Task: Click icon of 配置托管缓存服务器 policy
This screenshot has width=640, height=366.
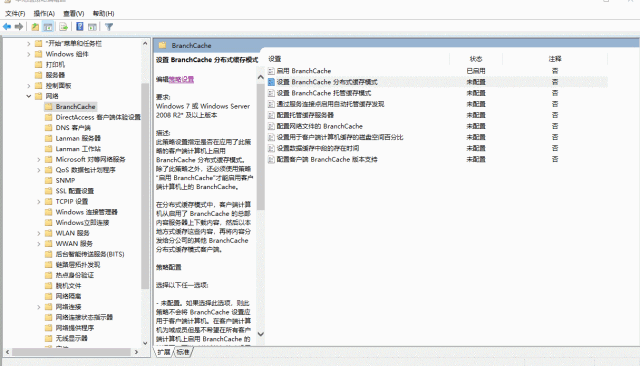Action: tap(271, 115)
